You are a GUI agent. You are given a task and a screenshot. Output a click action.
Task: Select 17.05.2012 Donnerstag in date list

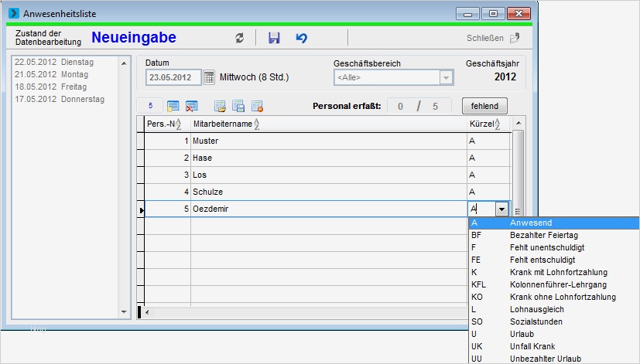pyautogui.click(x=60, y=99)
